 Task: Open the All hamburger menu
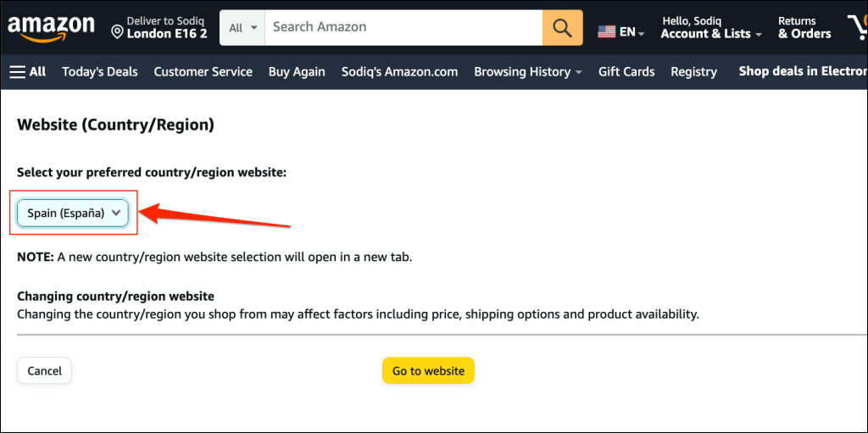pos(28,72)
